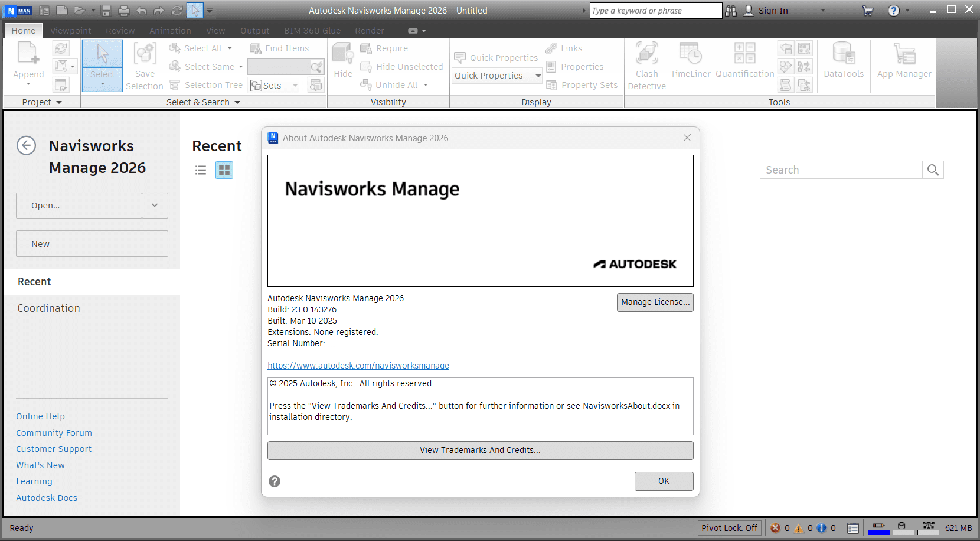Click the Print icon in quick access toolbar
This screenshot has width=980, height=541.
tap(124, 11)
